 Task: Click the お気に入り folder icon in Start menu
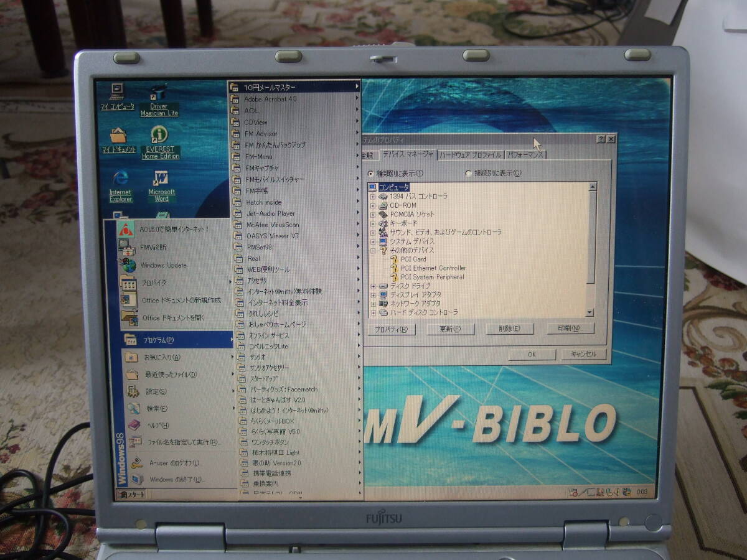[131, 357]
